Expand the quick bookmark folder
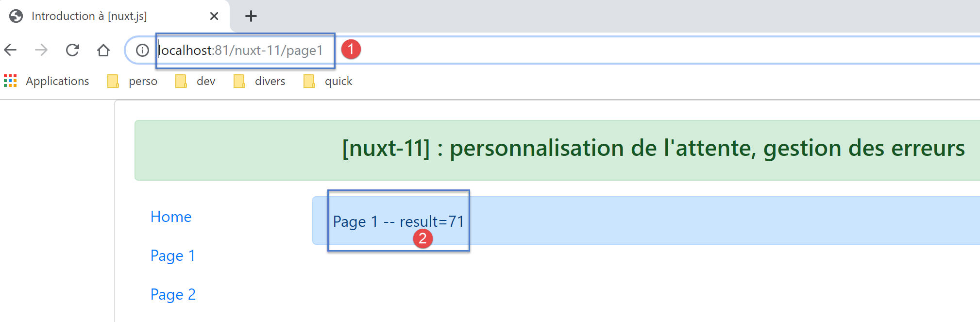Image resolution: width=980 pixels, height=322 pixels. [x=328, y=81]
